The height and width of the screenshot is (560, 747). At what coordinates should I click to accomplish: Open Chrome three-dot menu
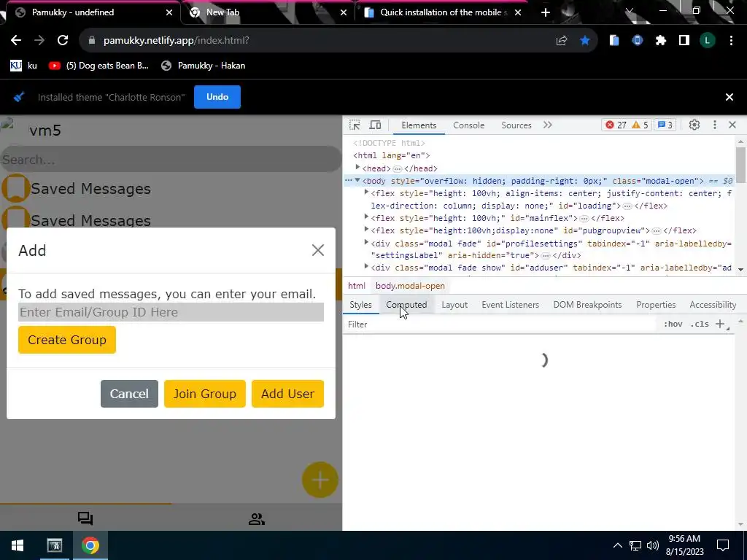(731, 41)
